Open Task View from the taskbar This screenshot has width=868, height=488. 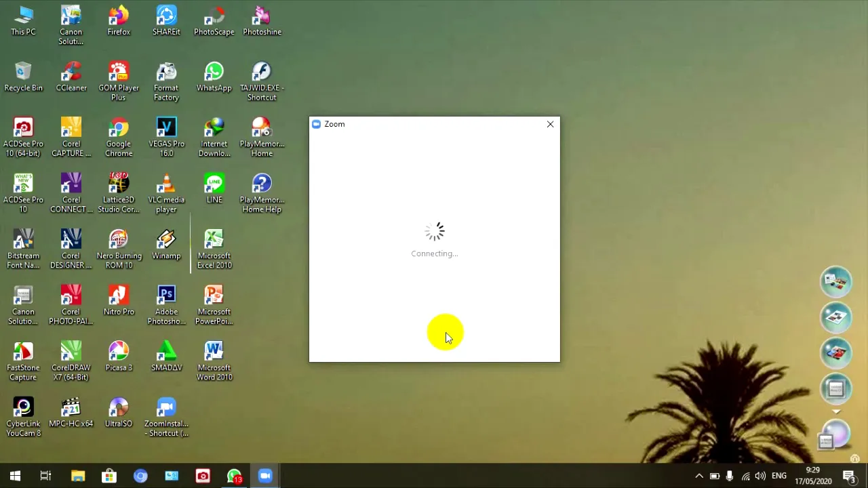(45, 476)
